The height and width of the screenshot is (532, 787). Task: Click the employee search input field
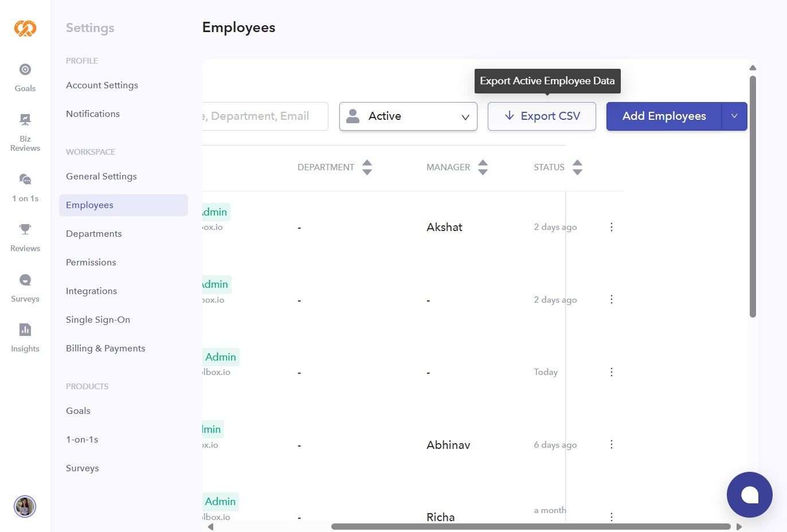[x=264, y=116]
